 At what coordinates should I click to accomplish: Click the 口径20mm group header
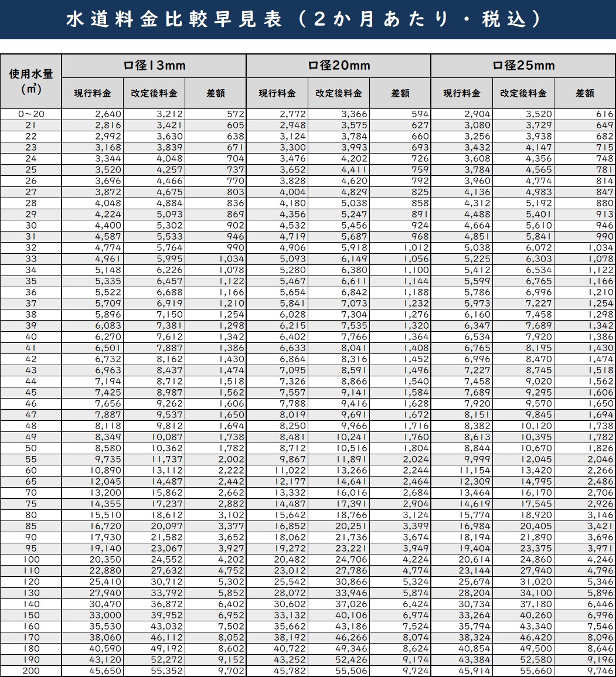338,66
